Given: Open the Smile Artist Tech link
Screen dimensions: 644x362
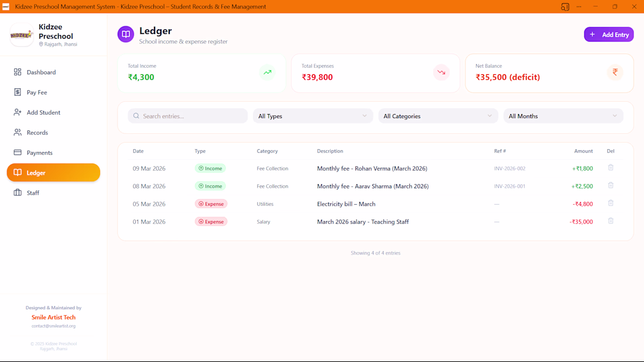Looking at the screenshot, I should pyautogui.click(x=53, y=318).
